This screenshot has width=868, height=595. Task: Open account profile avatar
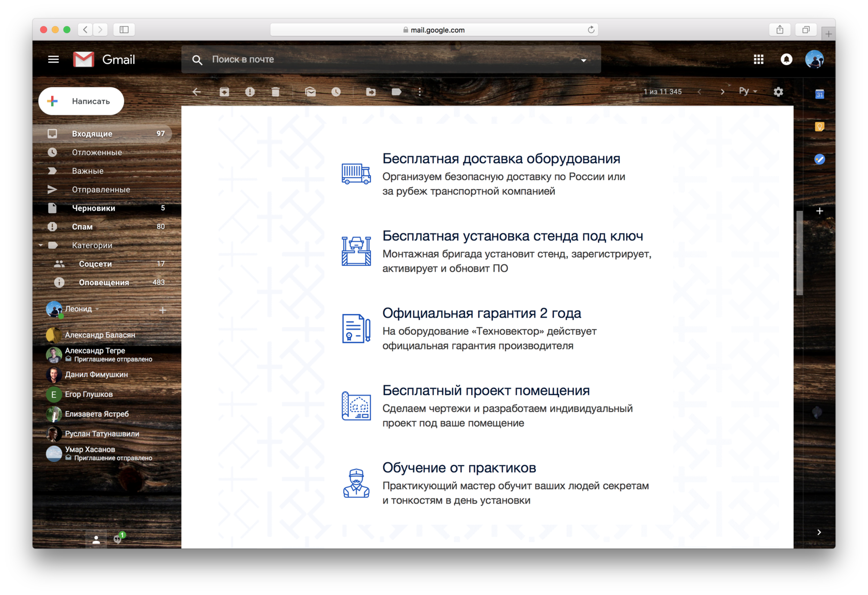814,59
